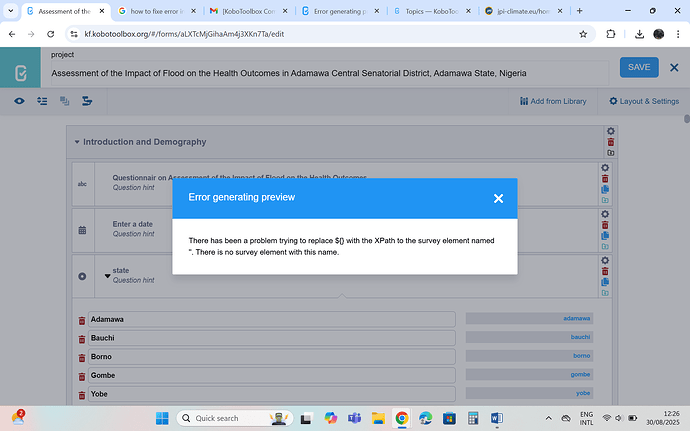Open settings for the state question
Screen dimensions: 690x431
[x=605, y=260]
